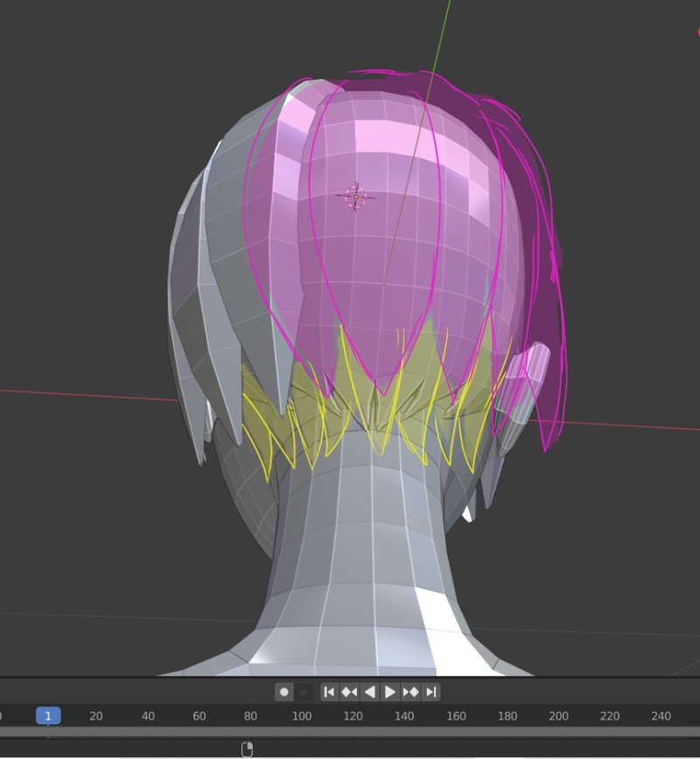Click frame 240 on the timeline
The image size is (700, 759).
point(661,716)
